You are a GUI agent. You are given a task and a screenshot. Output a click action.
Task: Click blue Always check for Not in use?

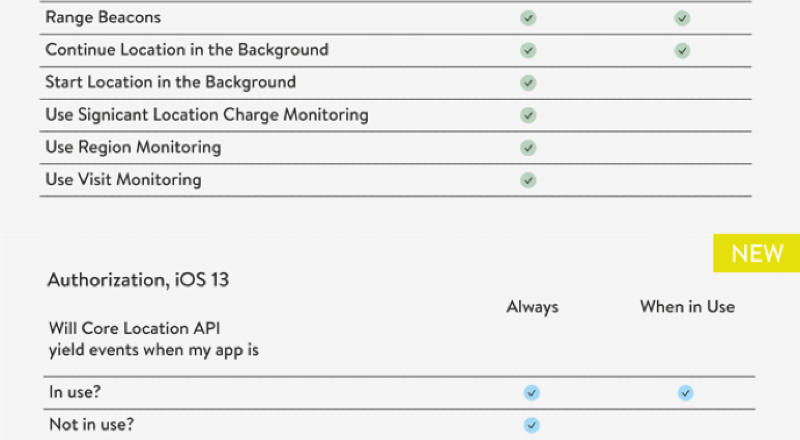click(x=532, y=425)
